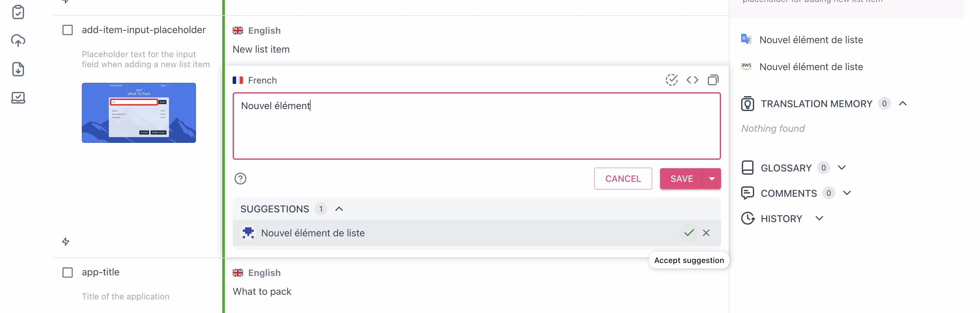Insert a code placeholder into the French translation

[x=692, y=80]
